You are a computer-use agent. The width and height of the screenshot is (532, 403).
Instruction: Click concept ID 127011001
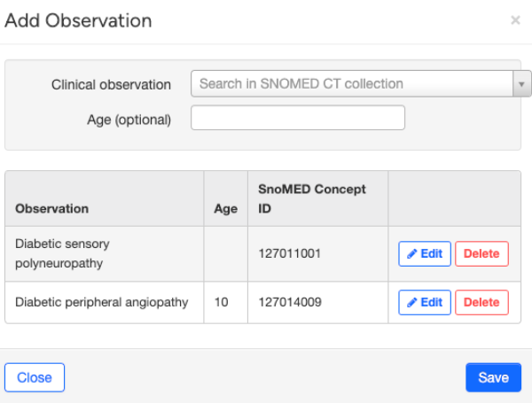(x=289, y=253)
